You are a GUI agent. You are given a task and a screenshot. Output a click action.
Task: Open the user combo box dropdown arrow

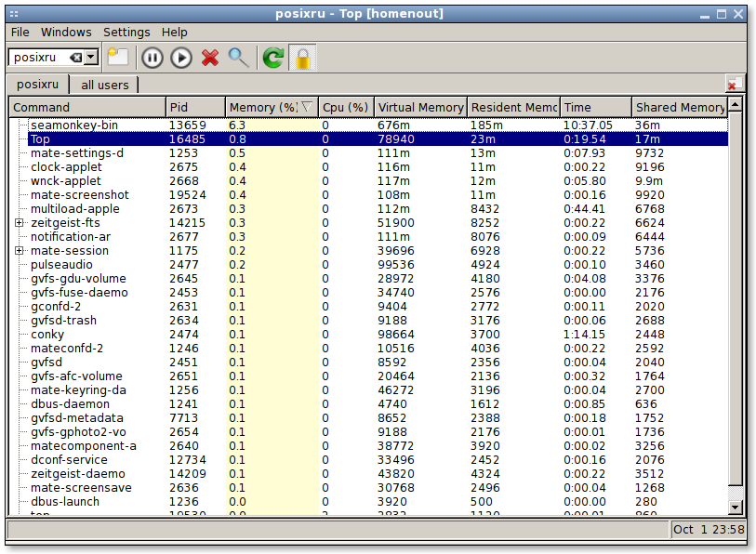pos(91,58)
